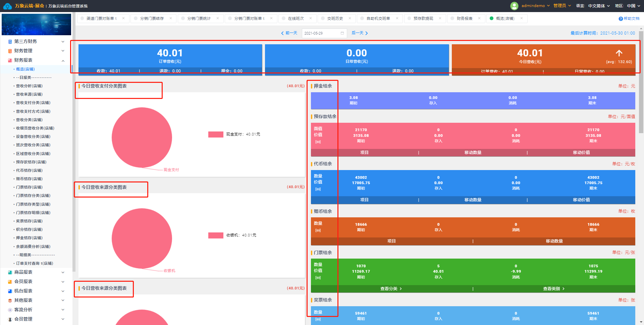Image resolution: width=644 pixels, height=325 pixels.
Task: Close the 在线班次 tab
Action: click(x=311, y=18)
